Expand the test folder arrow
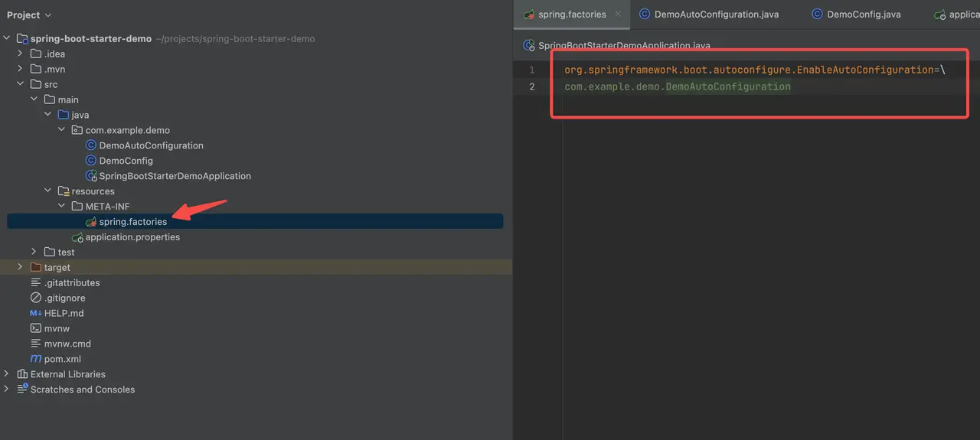 pyautogui.click(x=34, y=252)
